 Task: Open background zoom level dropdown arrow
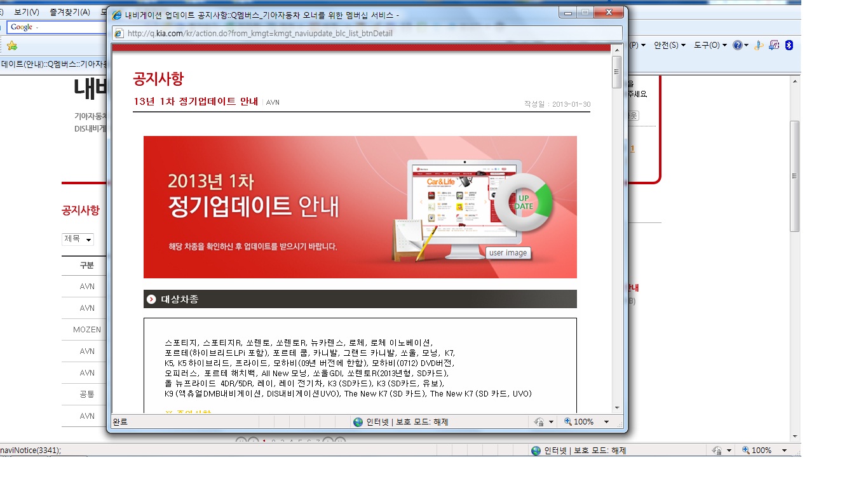[x=784, y=451]
